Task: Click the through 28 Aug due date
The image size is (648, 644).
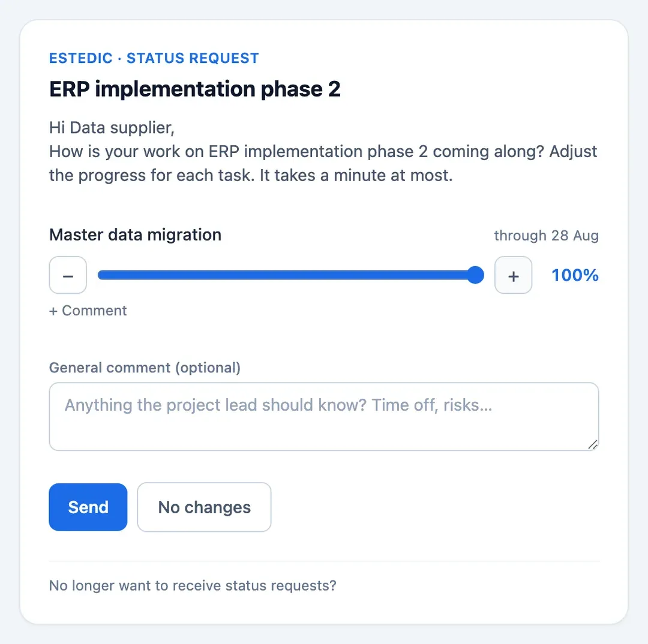Action: (547, 236)
